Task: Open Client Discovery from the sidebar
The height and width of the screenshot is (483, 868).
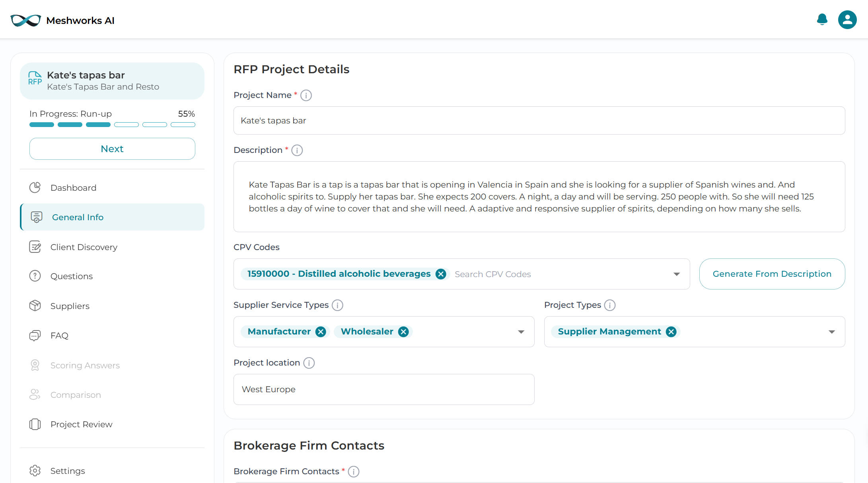Action: pyautogui.click(x=84, y=247)
